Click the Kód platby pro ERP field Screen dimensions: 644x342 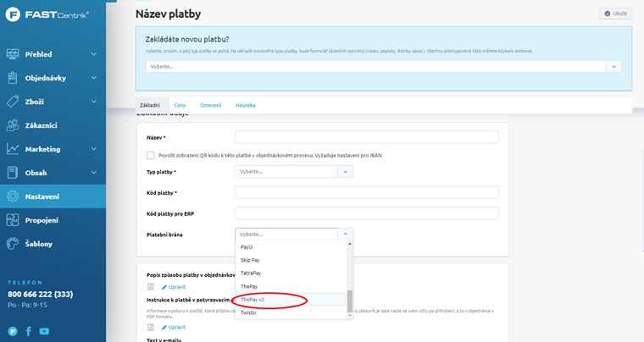tap(367, 213)
